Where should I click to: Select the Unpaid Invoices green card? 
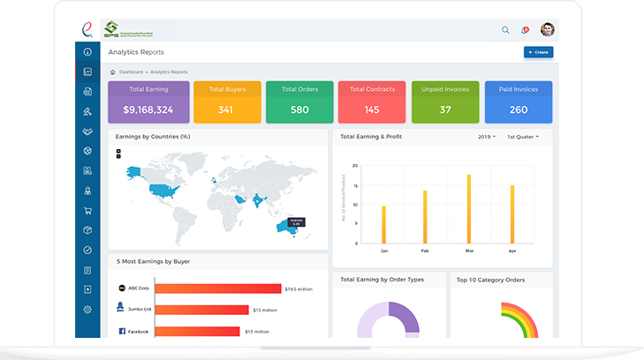pyautogui.click(x=445, y=102)
